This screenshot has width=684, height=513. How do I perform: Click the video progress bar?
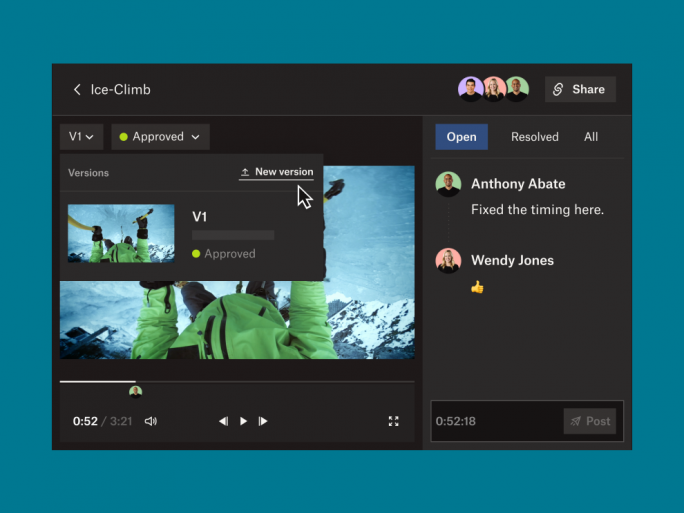point(237,382)
